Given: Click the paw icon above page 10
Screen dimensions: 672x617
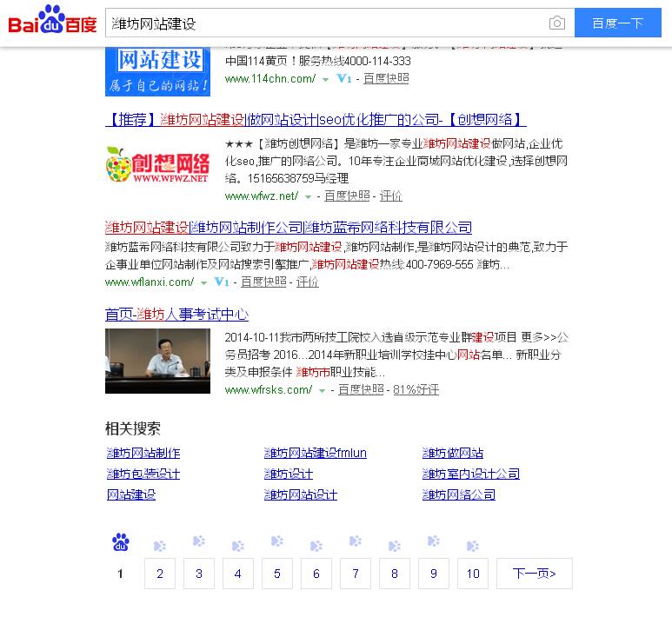Looking at the screenshot, I should (x=472, y=547).
